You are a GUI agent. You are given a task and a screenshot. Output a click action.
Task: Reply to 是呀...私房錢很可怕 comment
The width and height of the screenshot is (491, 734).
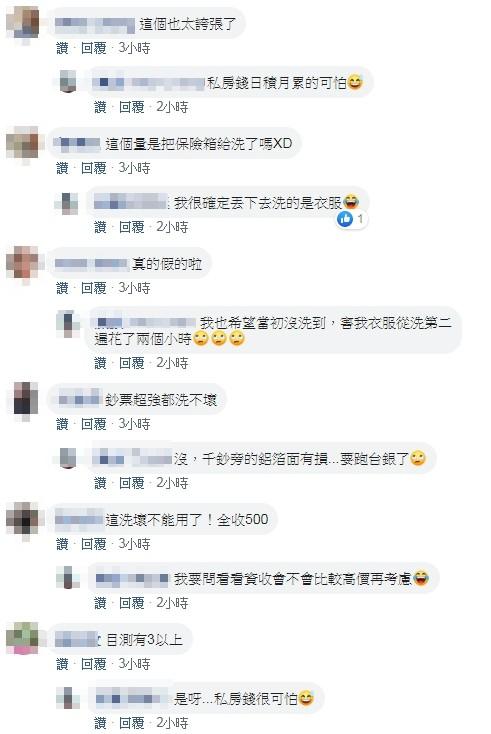point(132,723)
